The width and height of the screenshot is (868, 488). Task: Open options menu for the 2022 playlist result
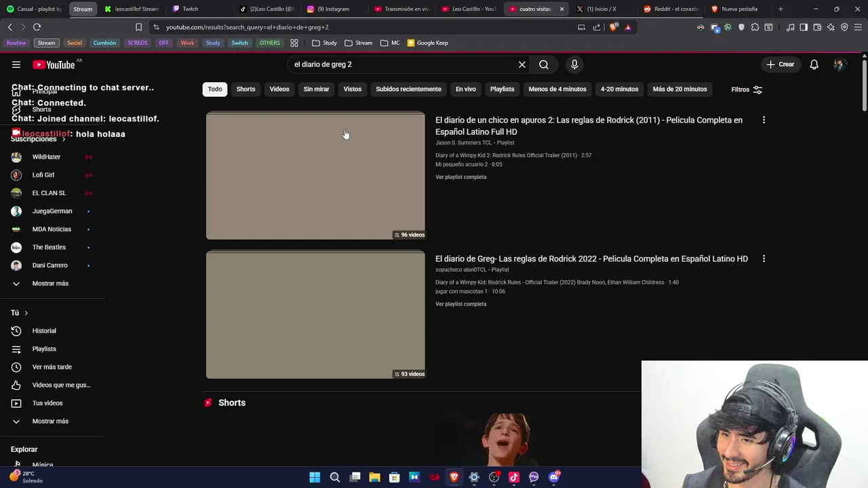[764, 259]
